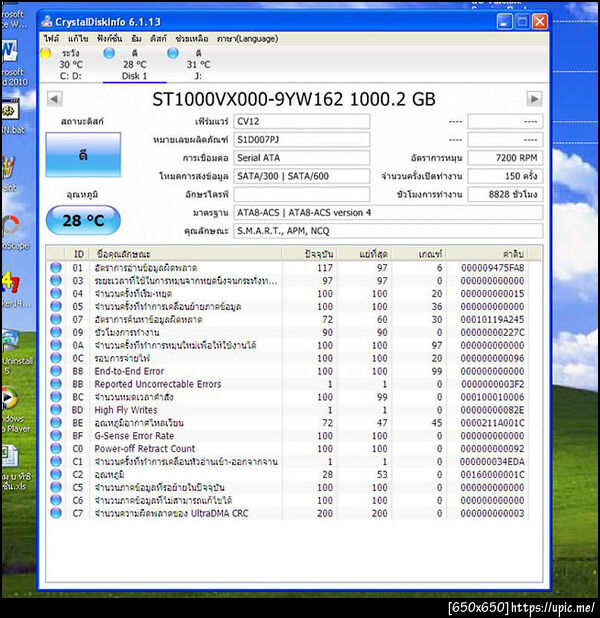Click the 28 °C temperature button
Image resolution: width=600 pixels, height=618 pixels.
(83, 220)
